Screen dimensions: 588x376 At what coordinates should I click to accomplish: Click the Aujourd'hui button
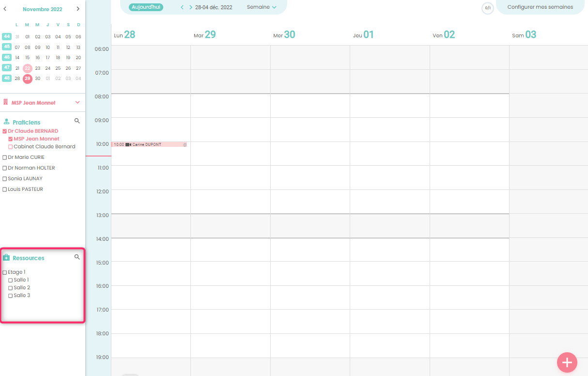(146, 7)
